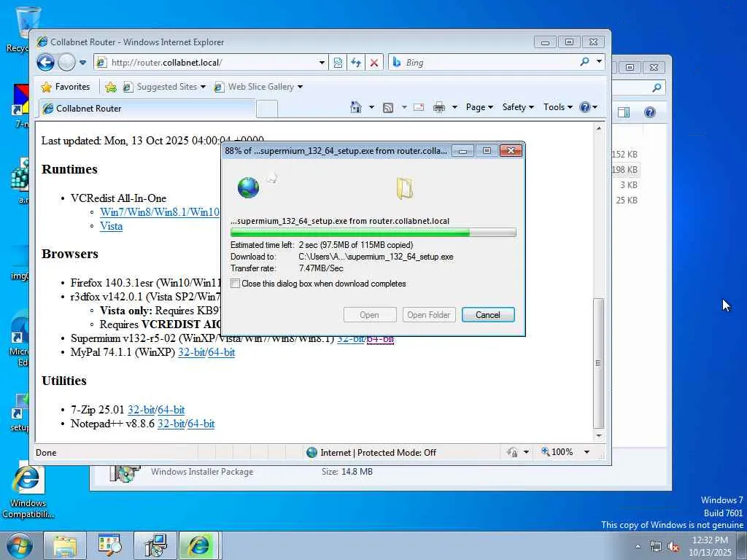Click the scrollbar down arrow
The height and width of the screenshot is (560, 747).
(x=599, y=435)
